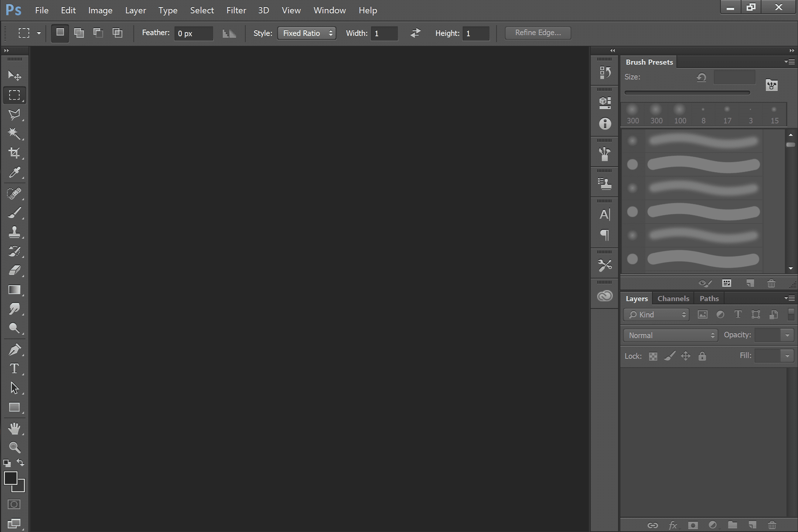Toggle Quick Mask mode
798x532 pixels.
click(x=14, y=504)
